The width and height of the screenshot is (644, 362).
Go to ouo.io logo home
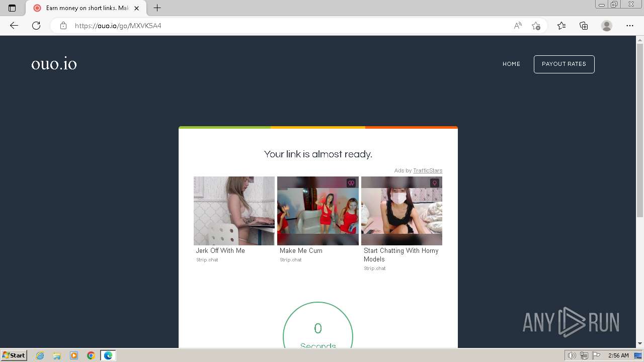[54, 64]
